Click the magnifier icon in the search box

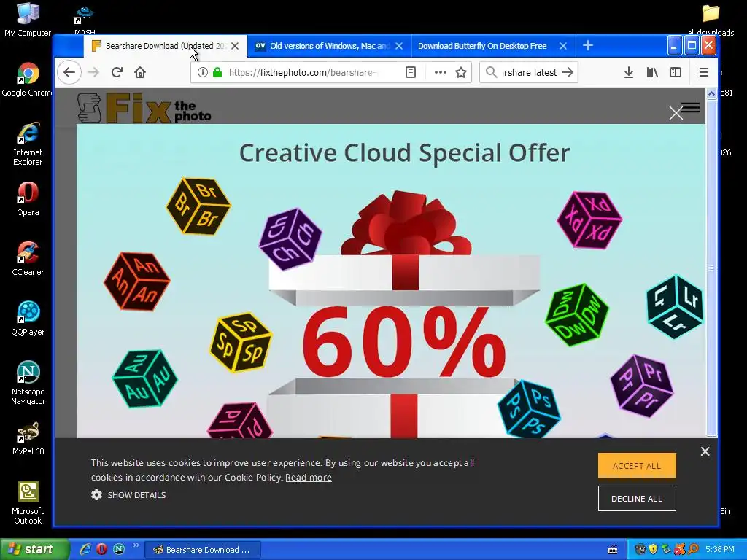491,72
